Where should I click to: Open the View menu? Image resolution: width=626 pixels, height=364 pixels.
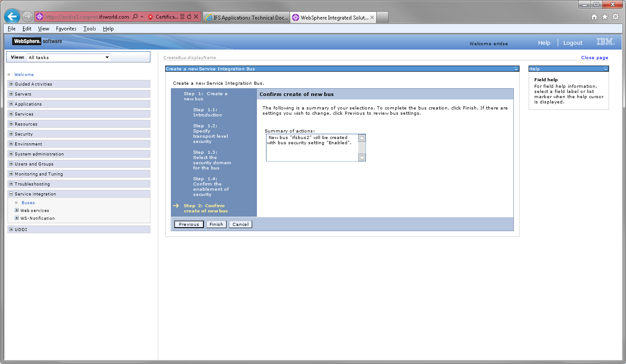click(x=43, y=29)
